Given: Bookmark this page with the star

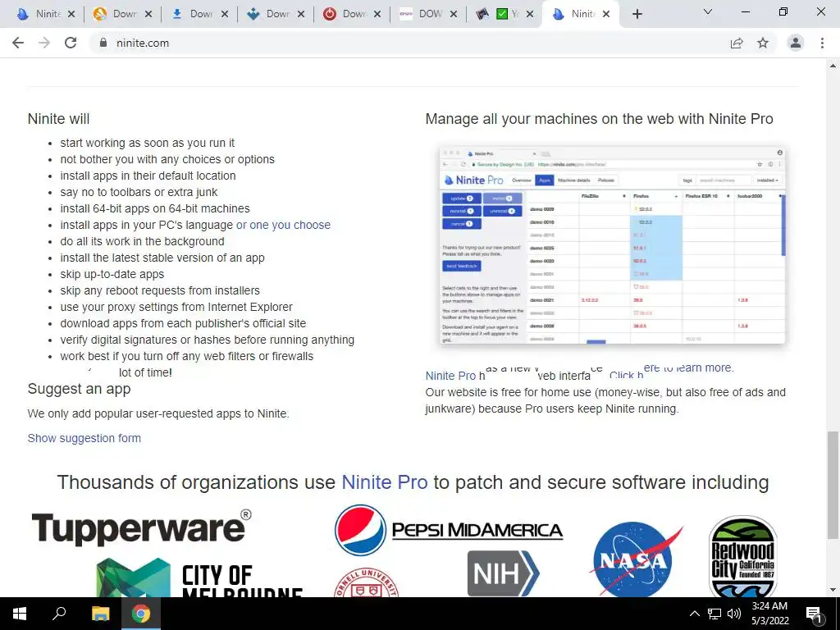Looking at the screenshot, I should pyautogui.click(x=763, y=43).
